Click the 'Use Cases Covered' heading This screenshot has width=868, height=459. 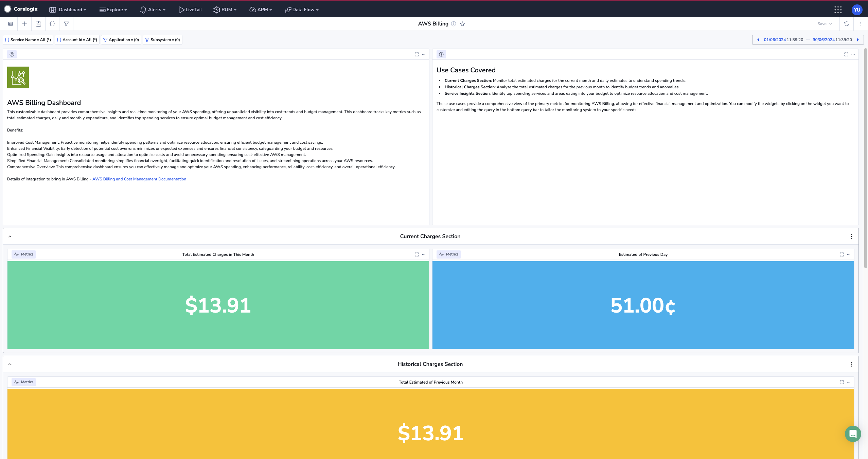click(x=466, y=70)
